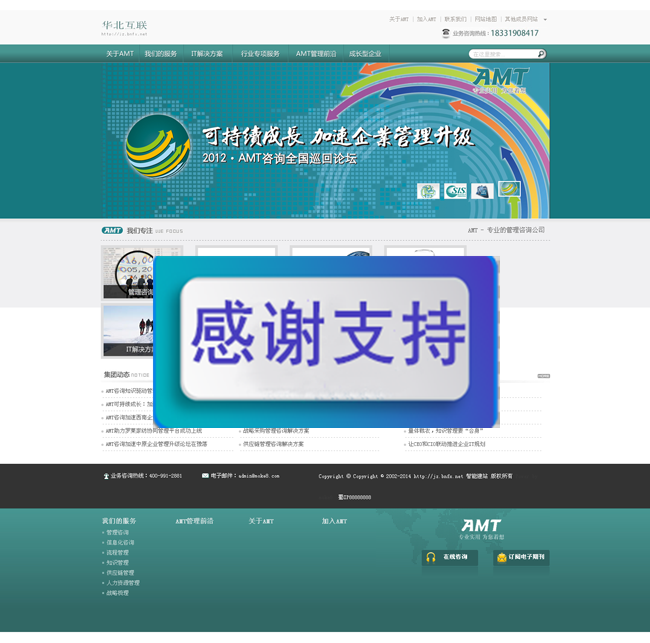This screenshot has width=650, height=643.
Task: Click the 网站地图 link
Action: 485,19
